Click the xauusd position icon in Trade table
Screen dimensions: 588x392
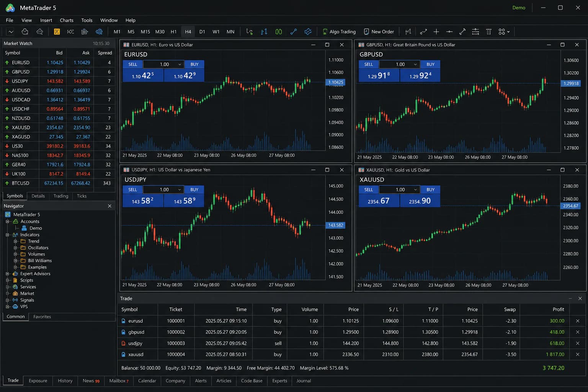coord(123,354)
